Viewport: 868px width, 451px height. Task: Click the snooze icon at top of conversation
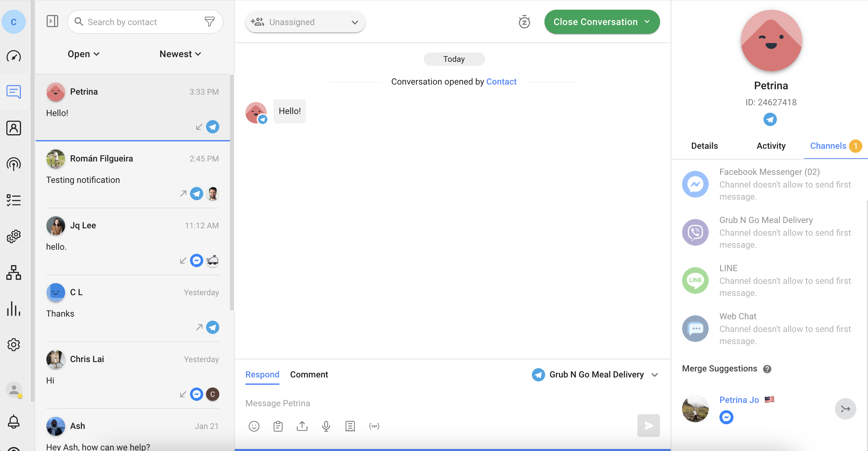[523, 21]
